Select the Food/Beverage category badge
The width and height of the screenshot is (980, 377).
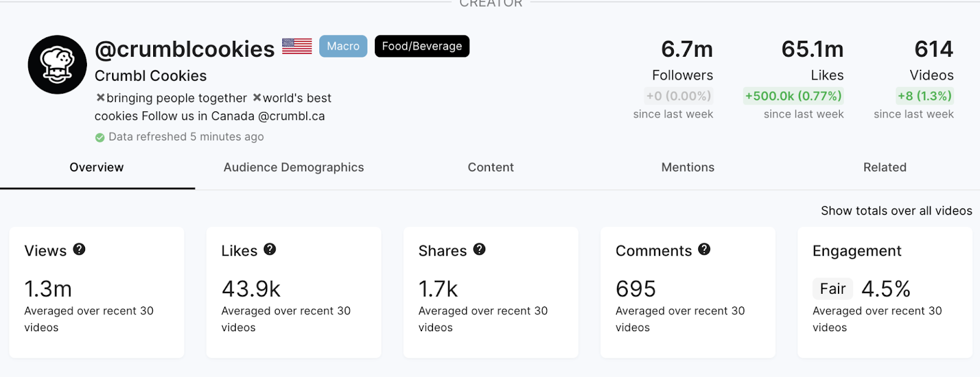[422, 46]
